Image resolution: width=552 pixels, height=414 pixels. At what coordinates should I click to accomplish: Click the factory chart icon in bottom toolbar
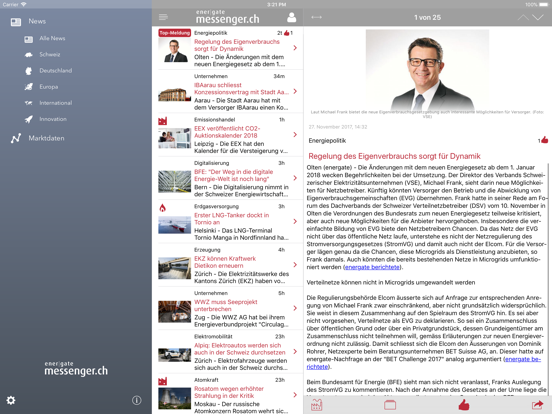click(x=317, y=405)
